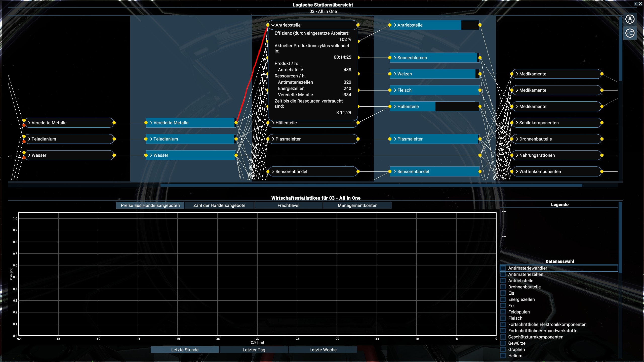Enable the Geschützturmkomponenten checkbox
This screenshot has height=362, width=644.
tap(503, 337)
